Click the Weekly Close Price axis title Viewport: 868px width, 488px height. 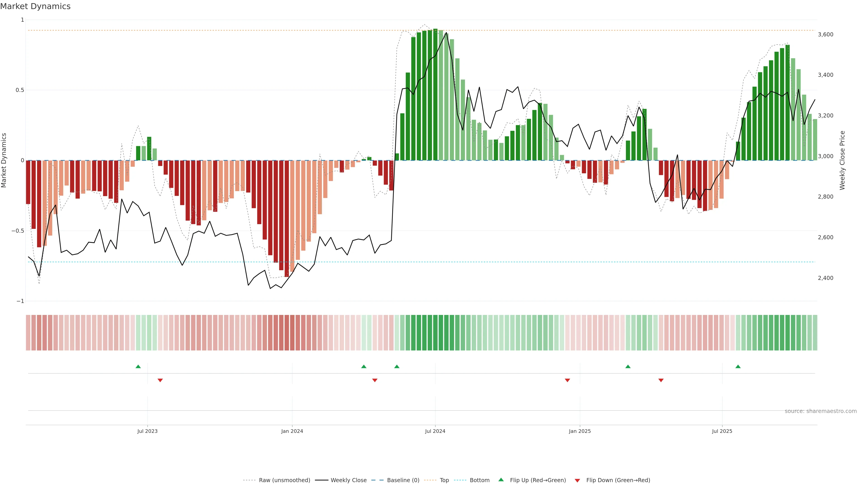coord(842,160)
